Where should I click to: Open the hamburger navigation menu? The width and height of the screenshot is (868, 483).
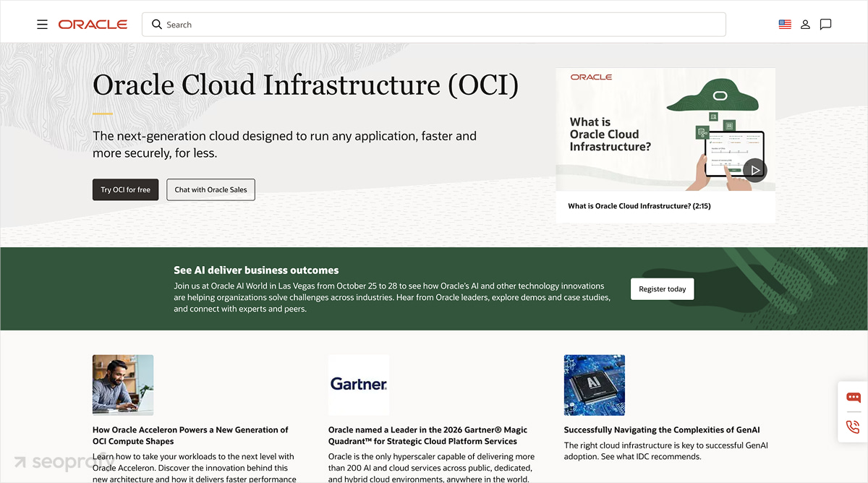click(x=42, y=25)
